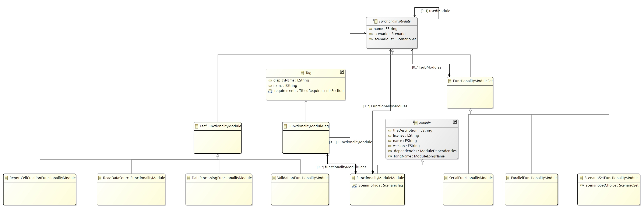Click the icon beside longName : ModuleLongName
Screen dimensions: 644x209
click(390, 156)
